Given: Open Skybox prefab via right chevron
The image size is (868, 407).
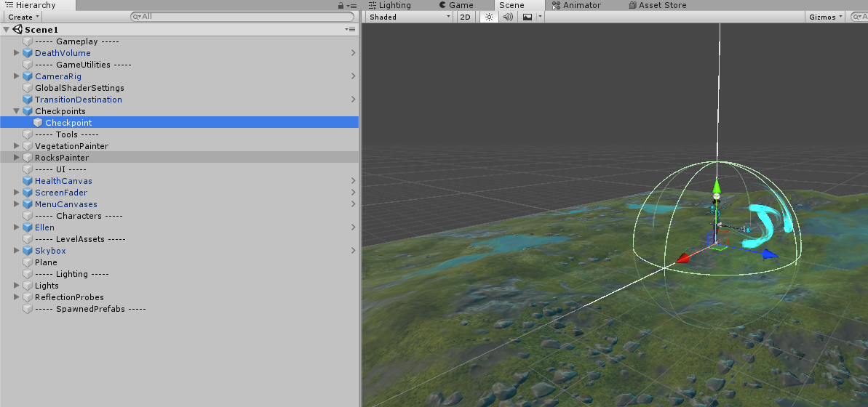Looking at the screenshot, I should pos(353,251).
